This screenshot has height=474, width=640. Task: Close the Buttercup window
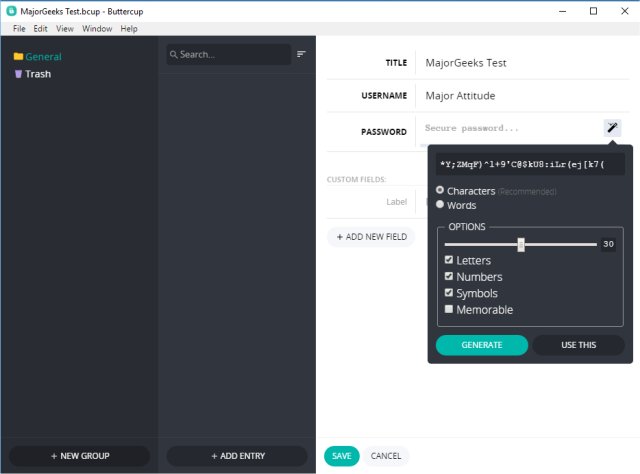pos(624,11)
